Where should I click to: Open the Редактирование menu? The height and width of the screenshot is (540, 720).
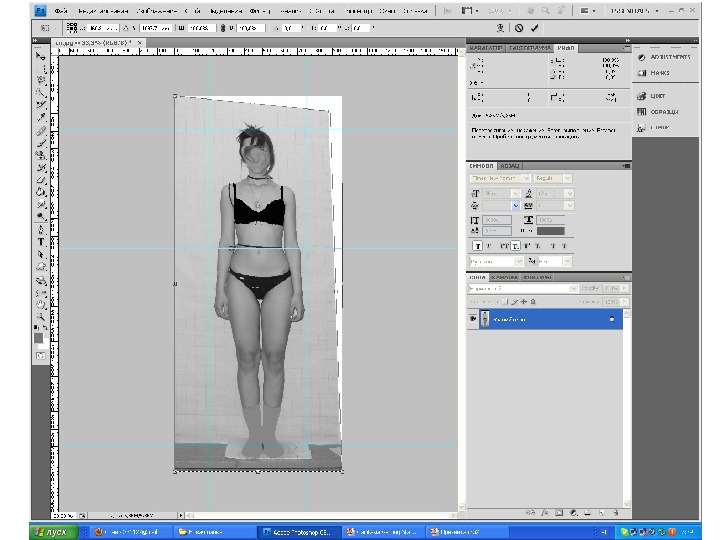coord(103,11)
